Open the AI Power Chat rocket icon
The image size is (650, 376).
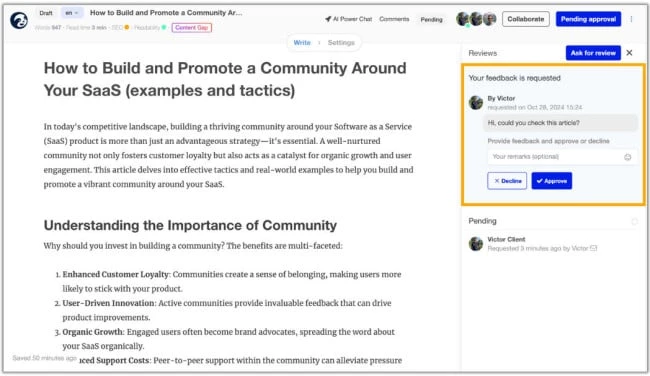(328, 19)
